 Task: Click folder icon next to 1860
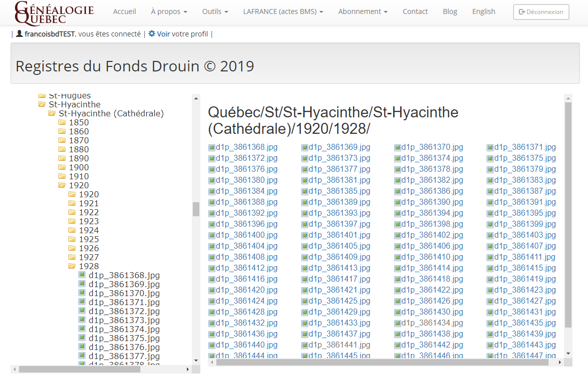tap(62, 131)
